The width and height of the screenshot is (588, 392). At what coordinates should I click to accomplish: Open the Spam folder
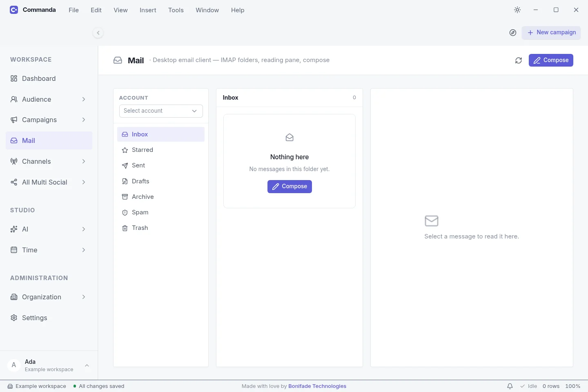(161, 212)
